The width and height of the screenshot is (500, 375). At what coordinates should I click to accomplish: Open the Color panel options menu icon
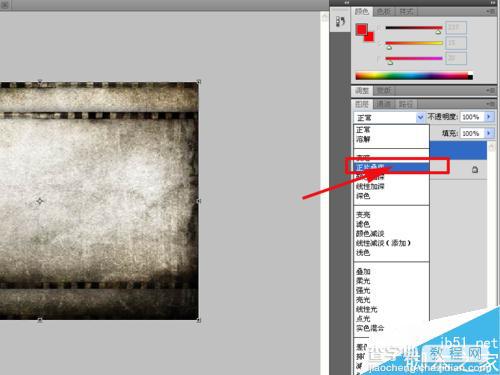click(x=490, y=12)
